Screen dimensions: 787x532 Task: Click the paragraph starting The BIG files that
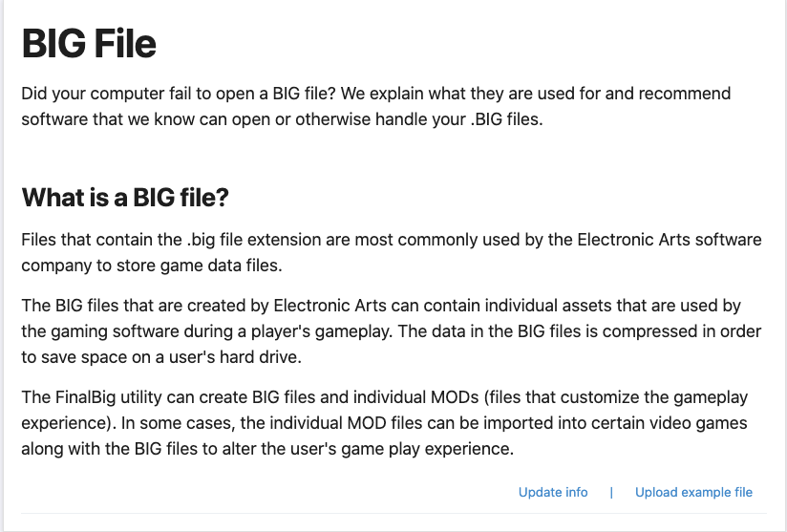pyautogui.click(x=392, y=331)
